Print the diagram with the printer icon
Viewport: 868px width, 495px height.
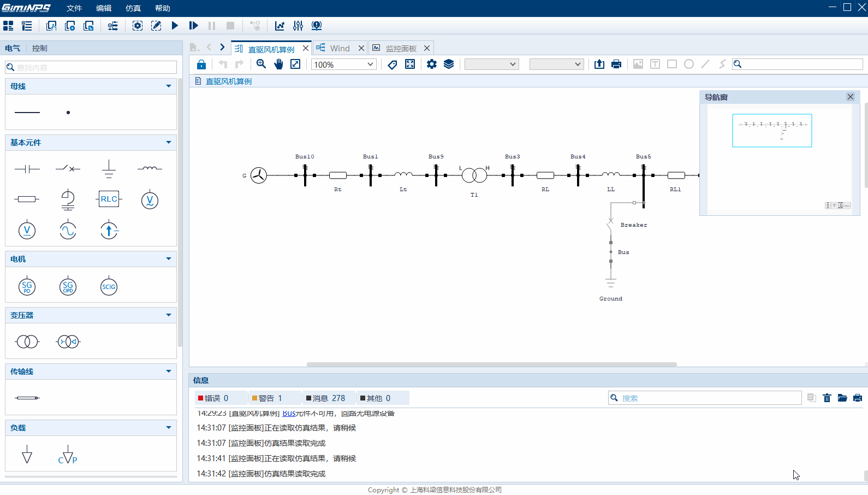pos(616,64)
